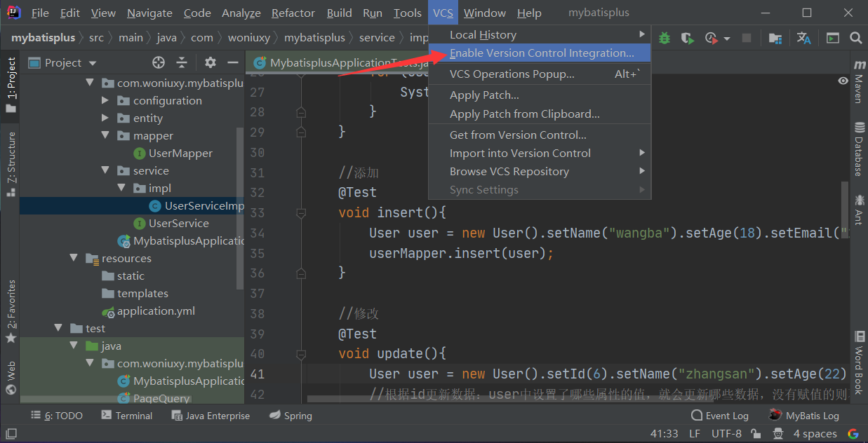The image size is (868, 443).
Task: Click tool window toggle icon in status bar corner
Action: pos(11,434)
